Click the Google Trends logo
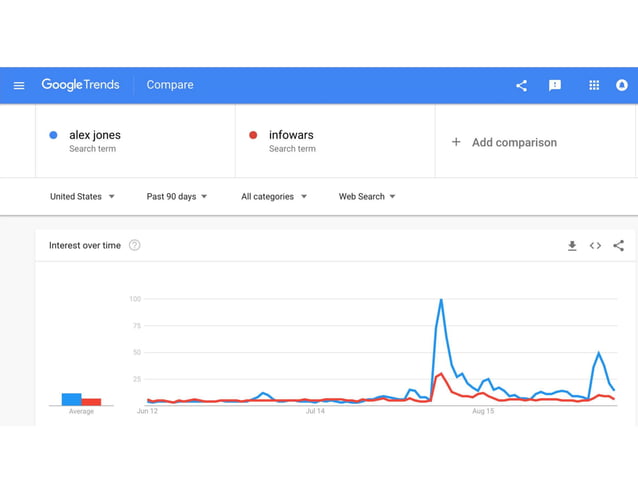This screenshot has width=638, height=493. [80, 85]
